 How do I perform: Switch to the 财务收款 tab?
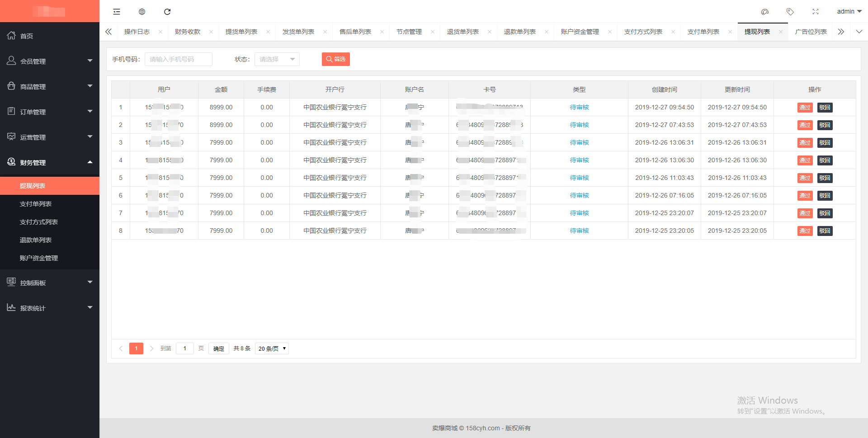click(188, 32)
